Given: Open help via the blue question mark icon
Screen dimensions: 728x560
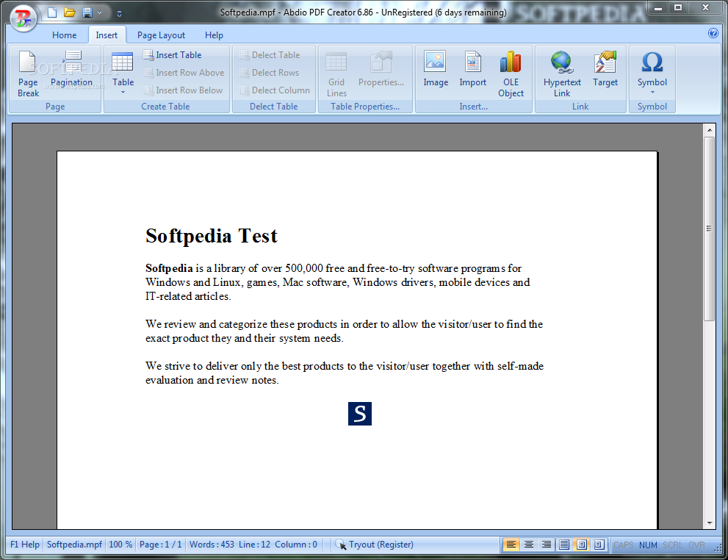Looking at the screenshot, I should click(713, 33).
